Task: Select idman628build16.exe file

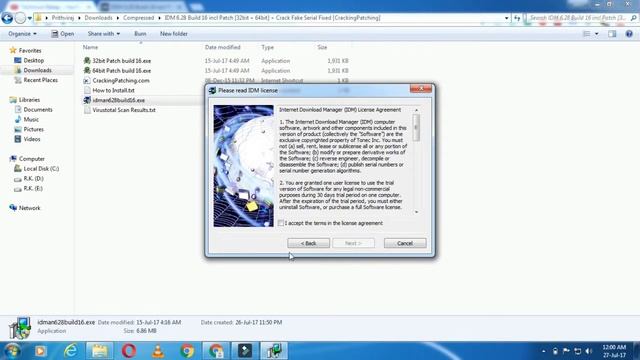Action: point(114,100)
